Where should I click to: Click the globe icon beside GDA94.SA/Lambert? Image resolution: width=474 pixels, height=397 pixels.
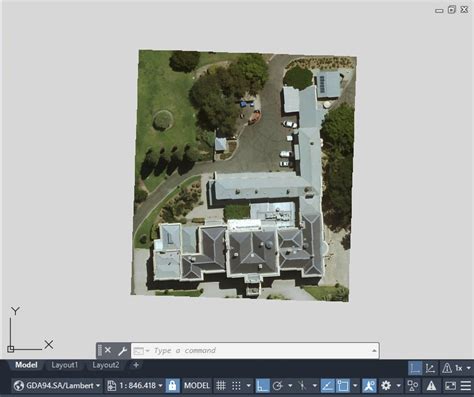[x=19, y=386]
